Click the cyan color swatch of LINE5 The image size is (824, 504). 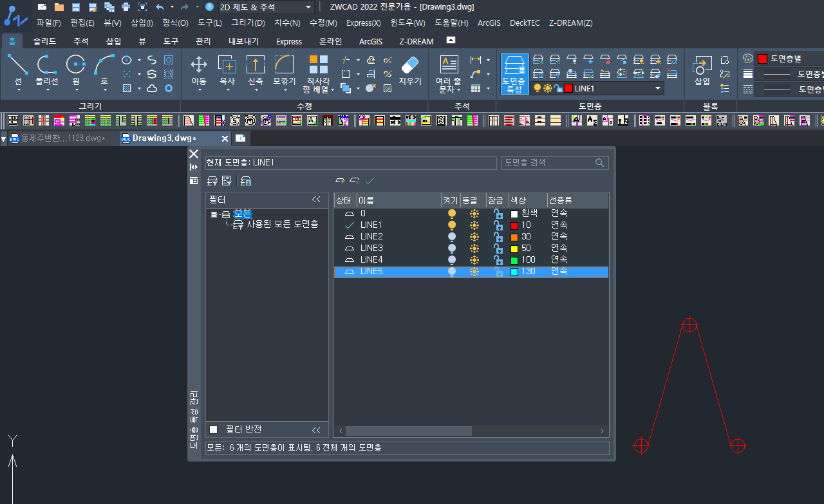[514, 272]
